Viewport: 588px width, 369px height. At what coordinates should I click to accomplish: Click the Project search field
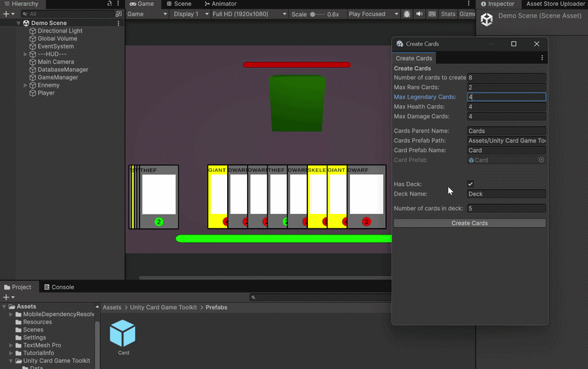320,298
